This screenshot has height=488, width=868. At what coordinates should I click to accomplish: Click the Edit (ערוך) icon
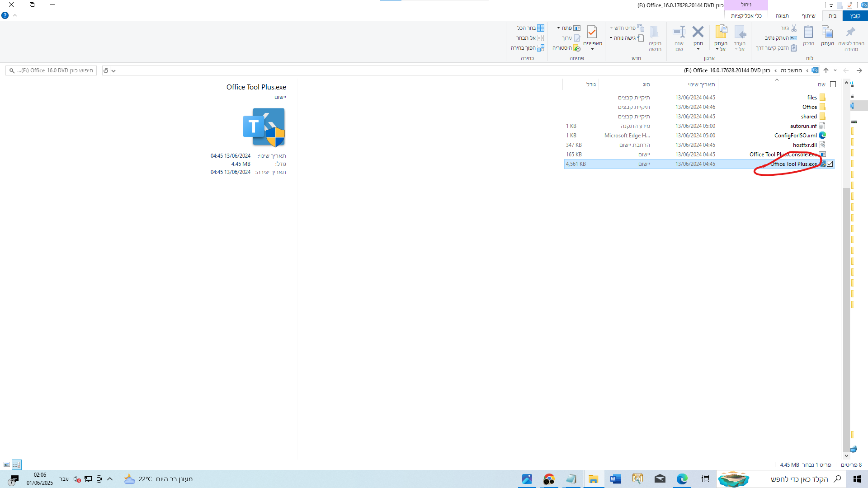[577, 38]
